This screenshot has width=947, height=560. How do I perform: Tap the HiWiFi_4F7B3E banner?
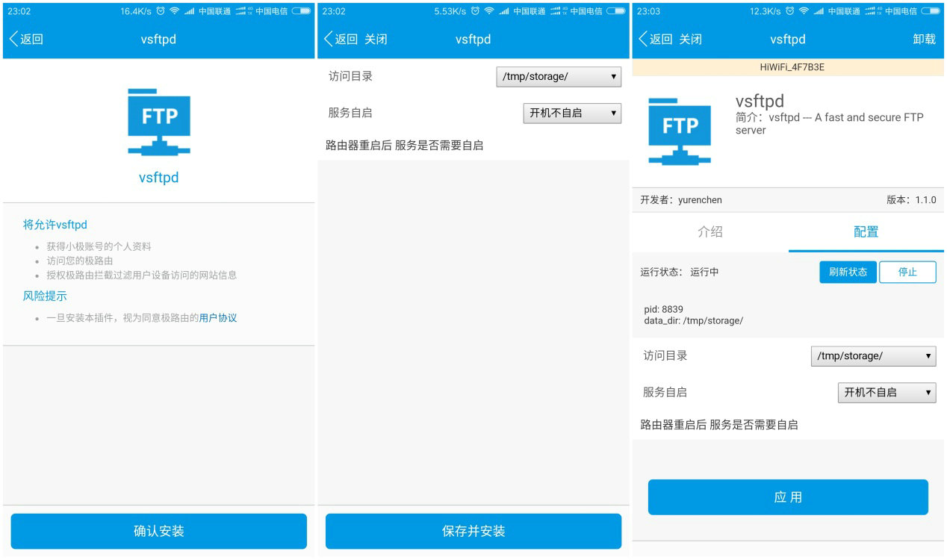coord(788,67)
